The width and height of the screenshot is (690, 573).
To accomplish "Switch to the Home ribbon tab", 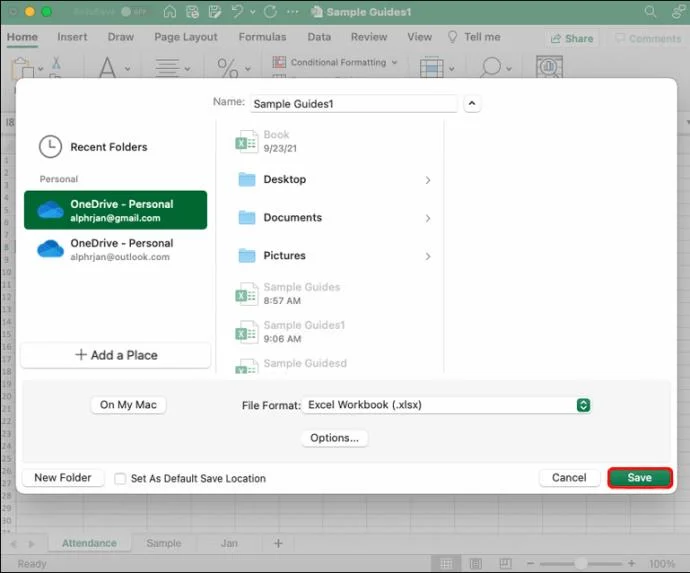I will 22,37.
